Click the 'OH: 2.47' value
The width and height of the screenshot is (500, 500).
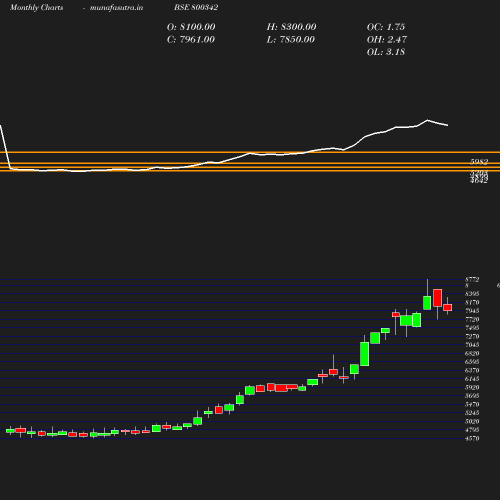click(x=387, y=39)
